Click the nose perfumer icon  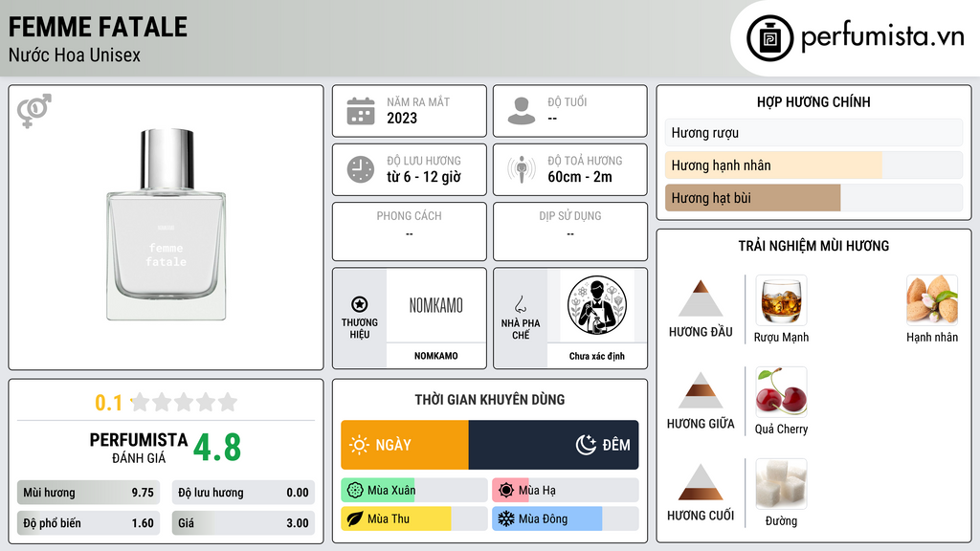point(520,304)
